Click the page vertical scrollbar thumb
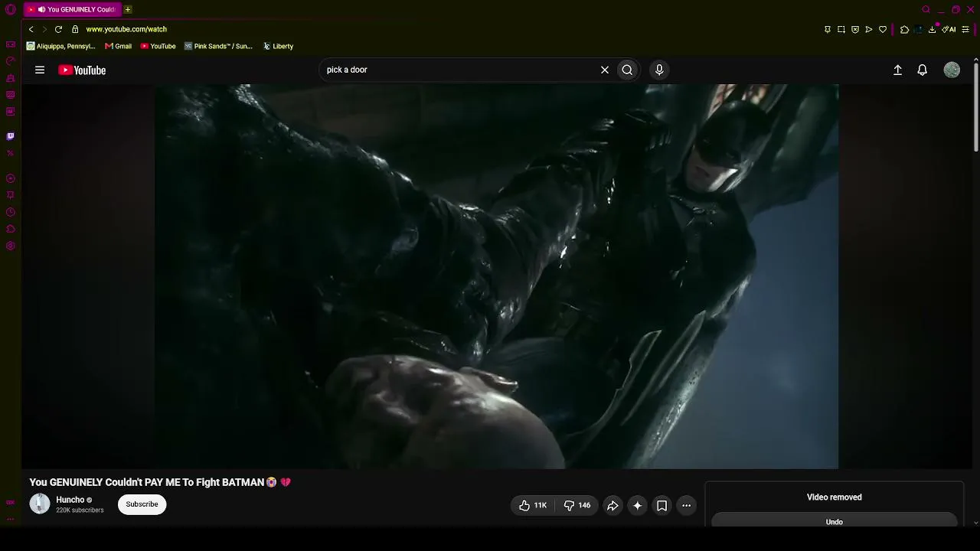This screenshot has height=551, width=980. [976, 106]
